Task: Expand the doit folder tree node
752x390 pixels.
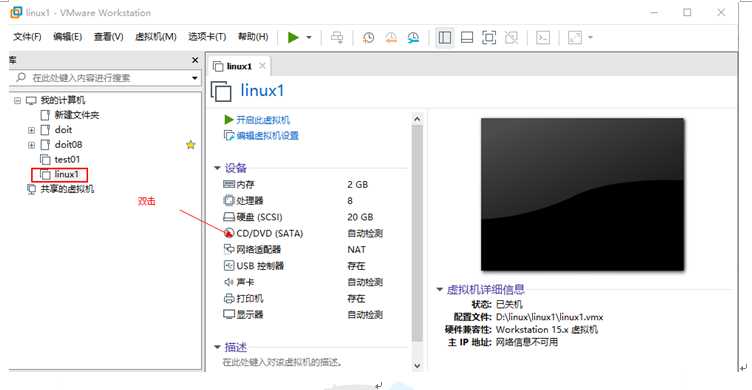Action: (x=31, y=130)
